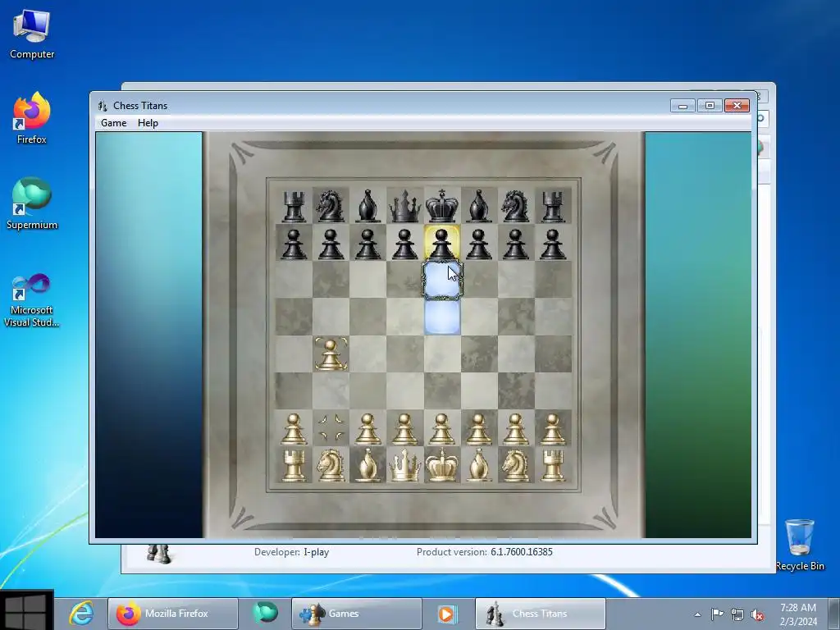Click Developer I-play text in Games window
840x630 pixels.
291,552
